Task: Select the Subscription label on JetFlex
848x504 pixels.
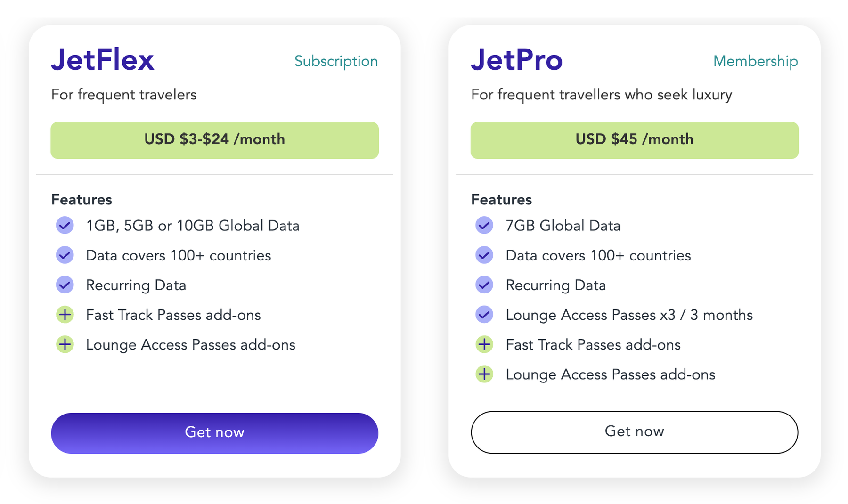Action: pos(335,61)
